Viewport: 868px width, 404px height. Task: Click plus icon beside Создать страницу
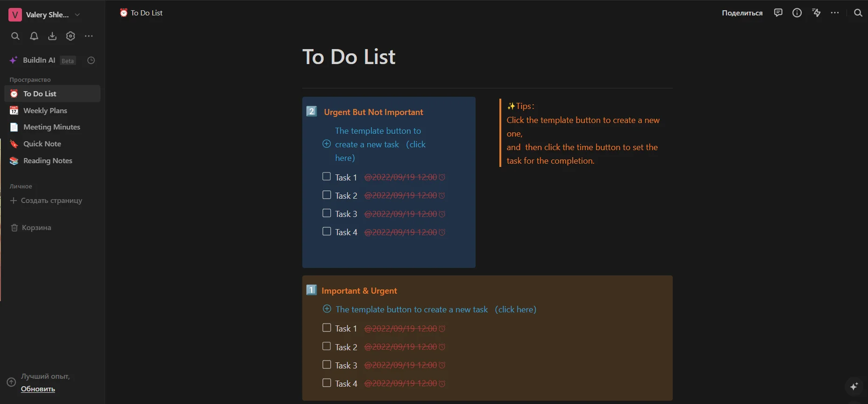(x=14, y=200)
